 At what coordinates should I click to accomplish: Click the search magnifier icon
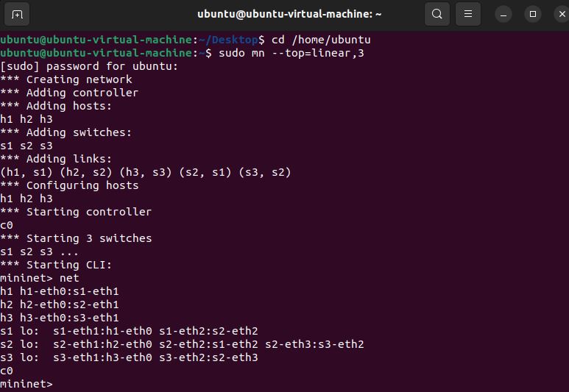(x=437, y=14)
